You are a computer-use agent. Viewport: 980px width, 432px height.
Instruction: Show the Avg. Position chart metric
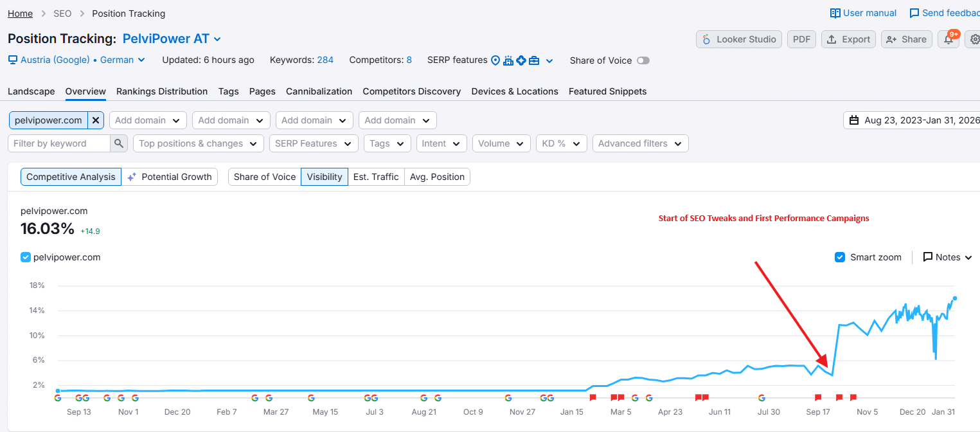(437, 177)
